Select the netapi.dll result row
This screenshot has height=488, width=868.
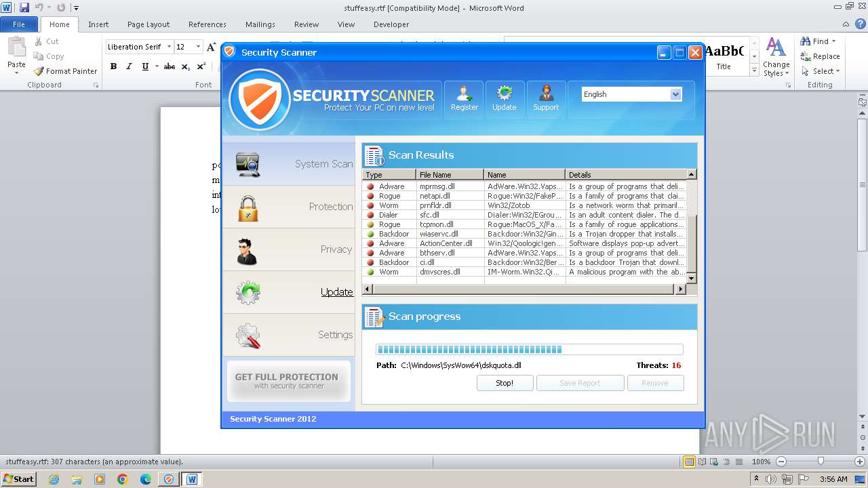(x=525, y=196)
